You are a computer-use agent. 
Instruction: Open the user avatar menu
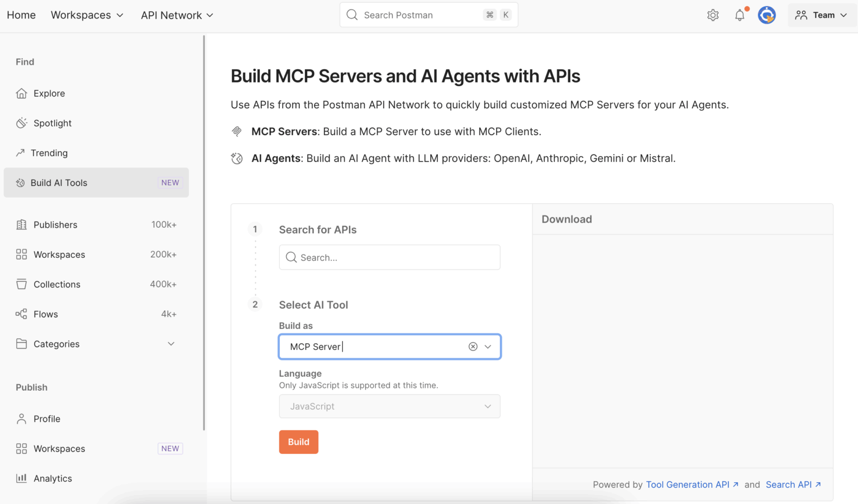pyautogui.click(x=766, y=15)
